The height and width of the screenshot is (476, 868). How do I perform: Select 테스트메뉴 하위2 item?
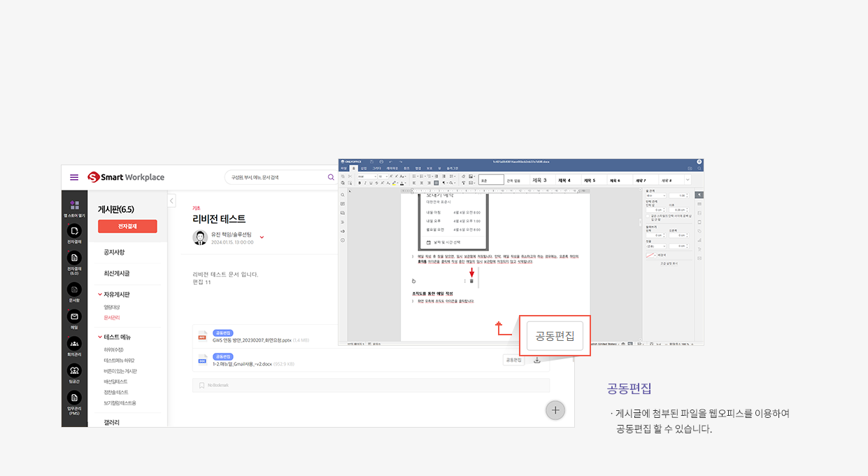(x=119, y=360)
